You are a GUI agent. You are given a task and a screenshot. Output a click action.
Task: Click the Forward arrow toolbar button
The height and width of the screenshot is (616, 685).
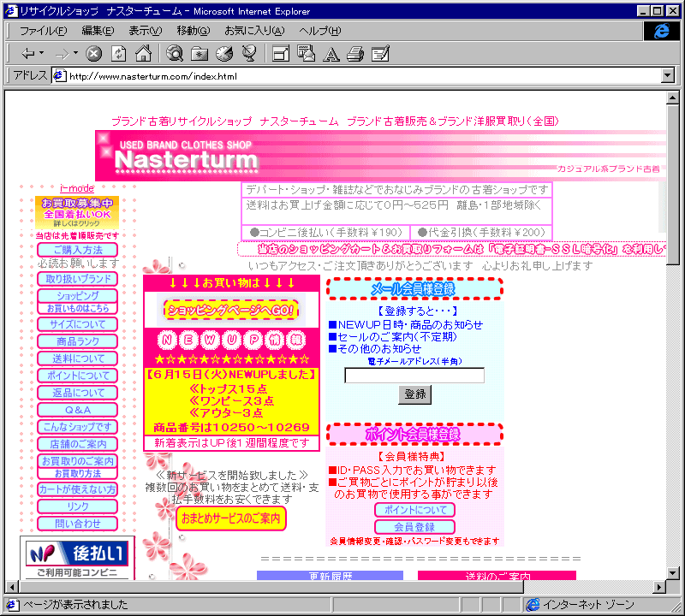(x=62, y=54)
